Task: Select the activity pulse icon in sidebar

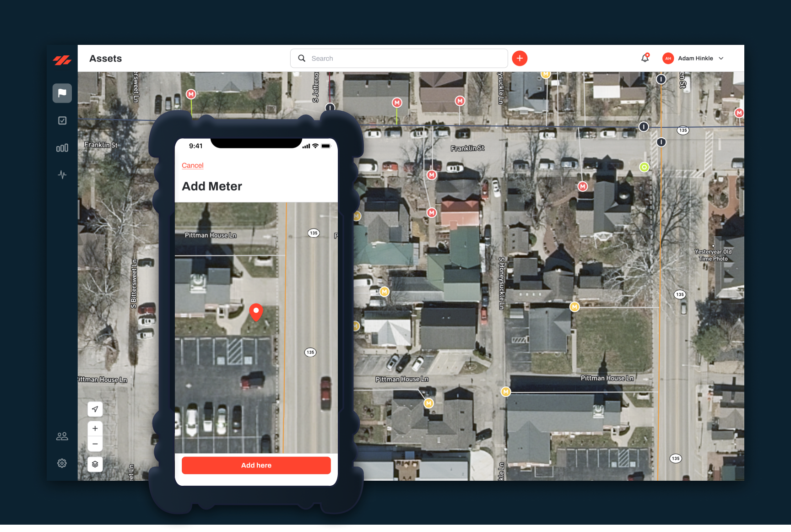Action: 62,174
